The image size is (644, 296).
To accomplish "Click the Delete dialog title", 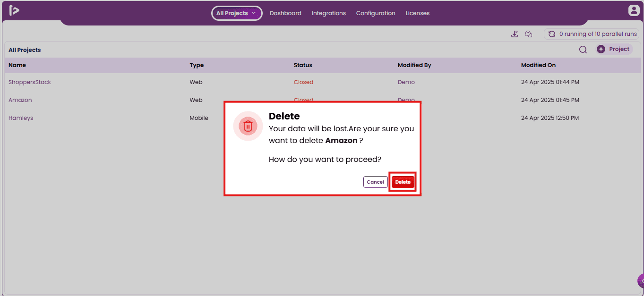I will (284, 116).
